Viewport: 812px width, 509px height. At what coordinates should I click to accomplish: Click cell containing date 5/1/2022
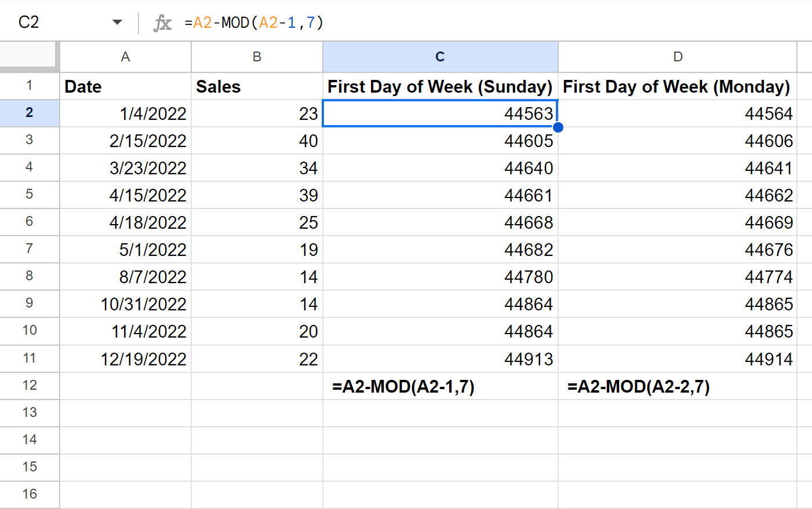click(125, 250)
